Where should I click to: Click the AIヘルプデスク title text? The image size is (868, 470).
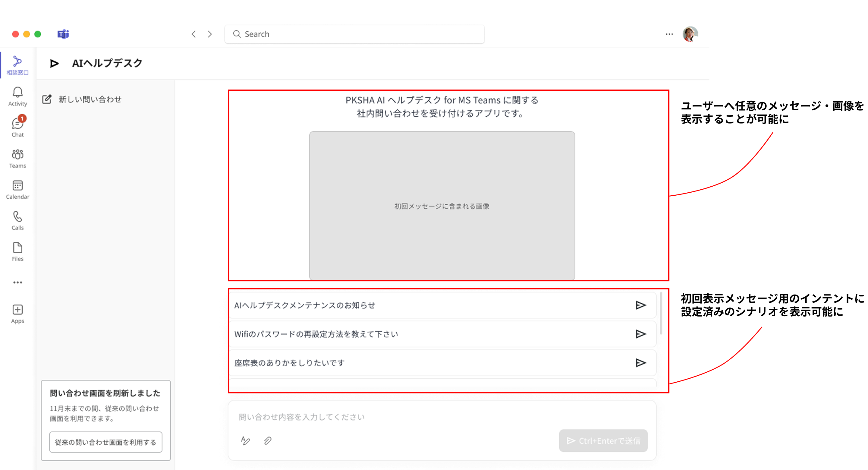(107, 63)
